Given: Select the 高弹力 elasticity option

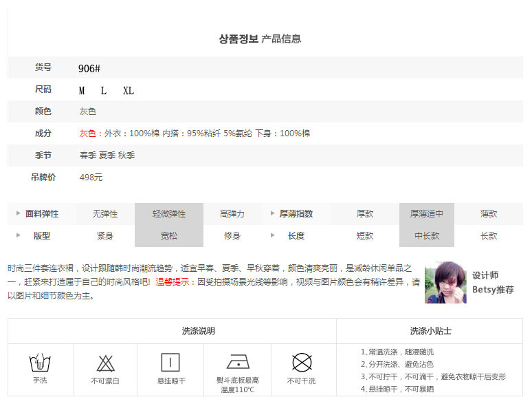Looking at the screenshot, I should point(232,214).
